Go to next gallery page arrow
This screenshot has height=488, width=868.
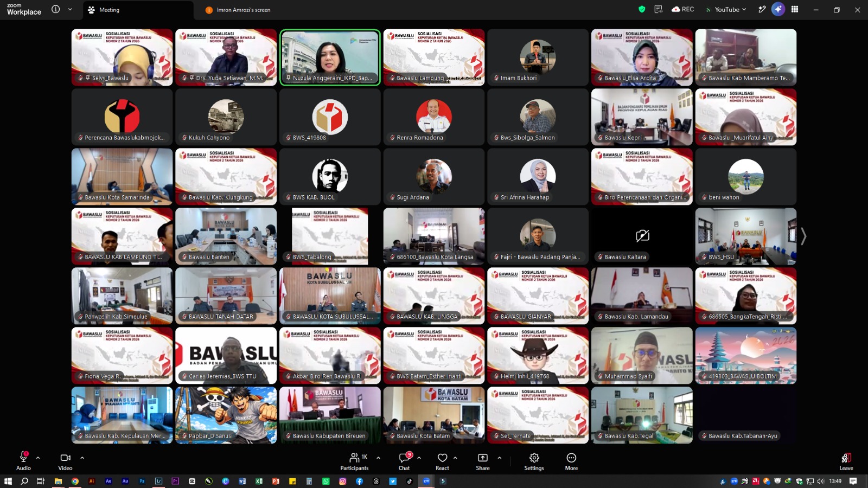[804, 236]
